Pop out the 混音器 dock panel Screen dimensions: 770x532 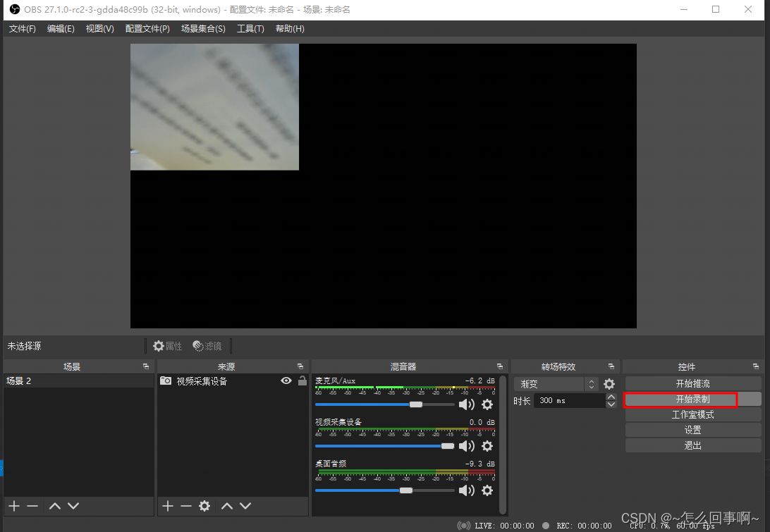click(x=499, y=366)
